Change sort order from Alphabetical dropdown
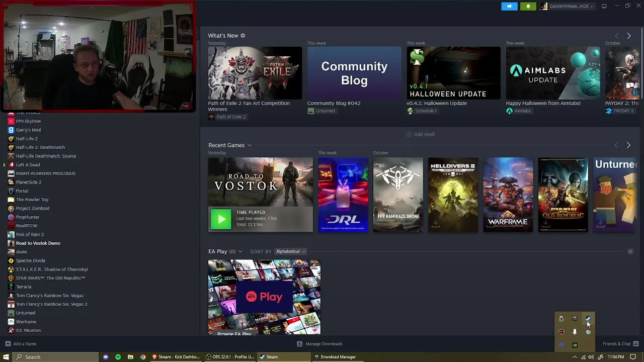 pos(290,251)
